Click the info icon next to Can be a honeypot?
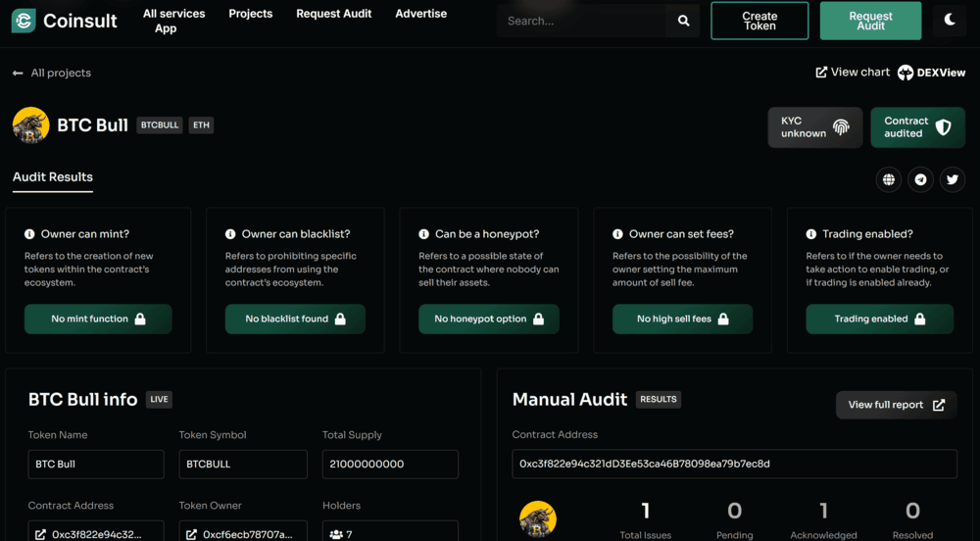 pyautogui.click(x=423, y=233)
